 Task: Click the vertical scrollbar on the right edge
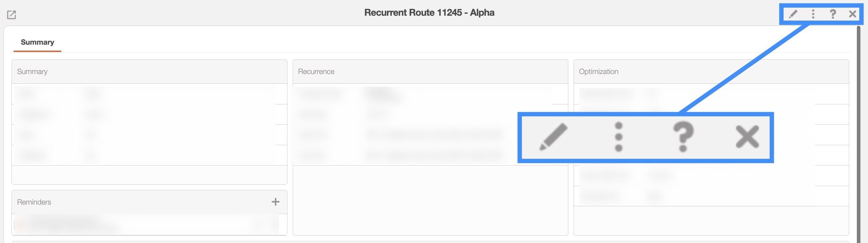point(859,133)
